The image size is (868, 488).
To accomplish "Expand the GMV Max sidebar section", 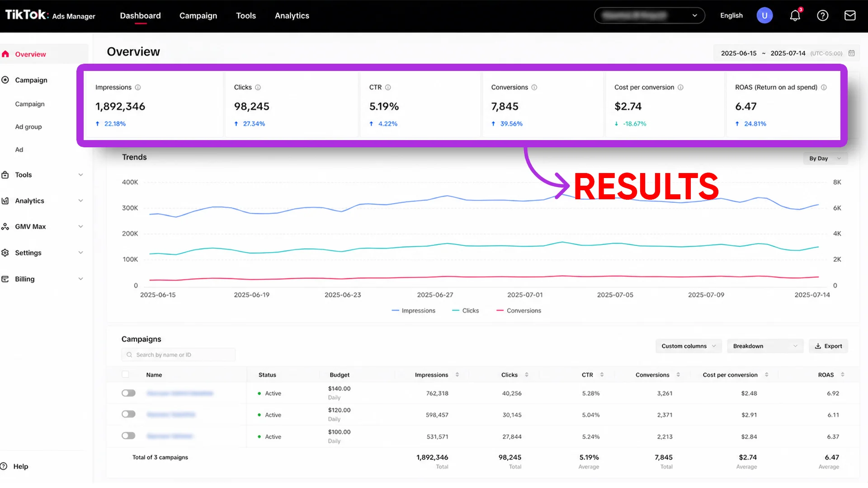I will pyautogui.click(x=80, y=226).
